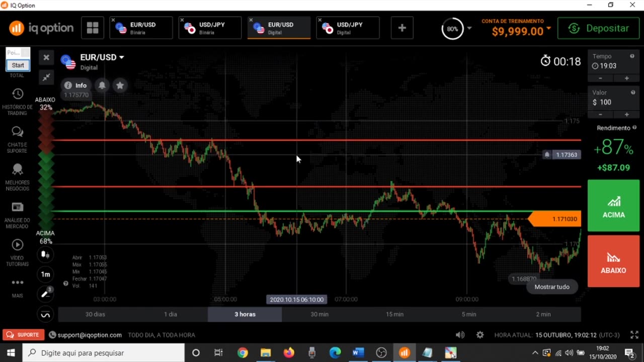Screen dimensions: 644x362
Task: Open the support@iqoption.com email link
Action: (x=89, y=335)
